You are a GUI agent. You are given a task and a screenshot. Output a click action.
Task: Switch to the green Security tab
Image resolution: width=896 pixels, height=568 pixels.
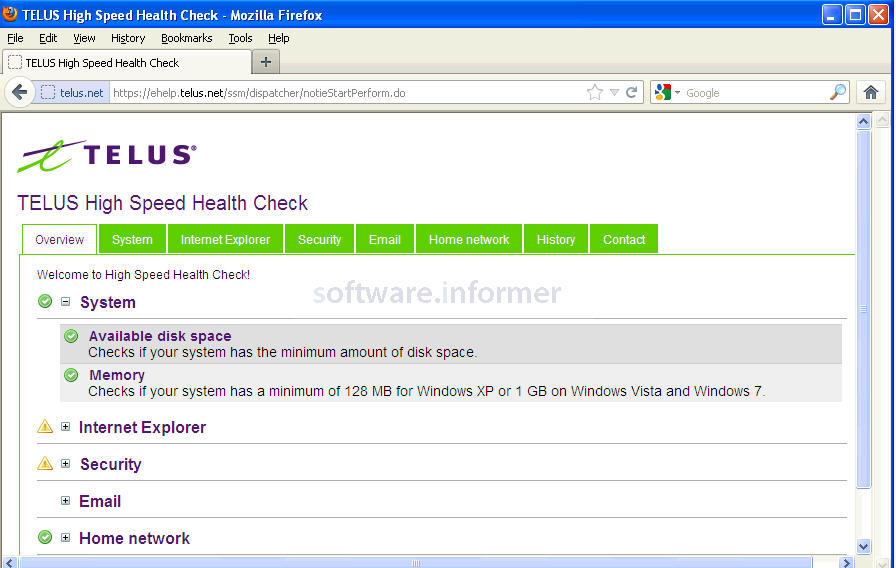[319, 239]
